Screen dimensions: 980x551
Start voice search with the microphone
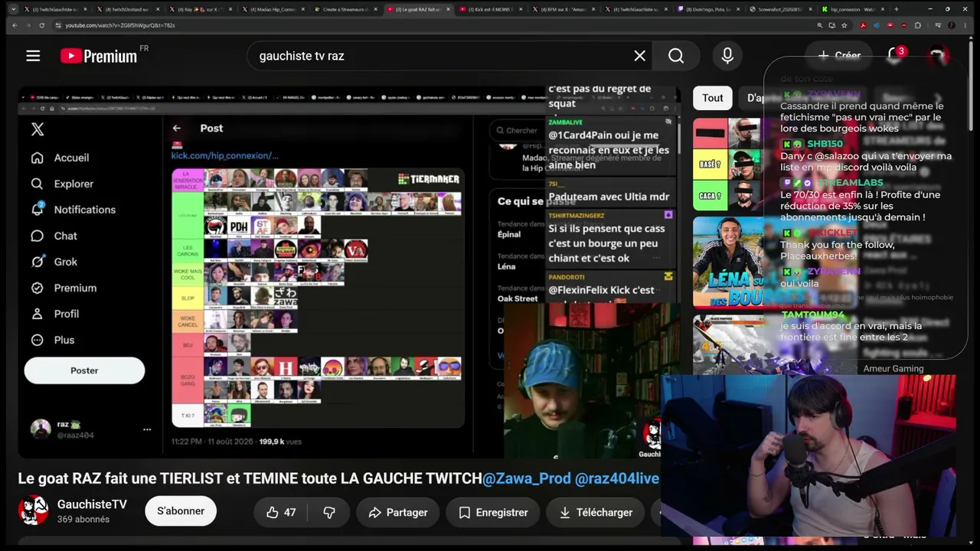727,56
